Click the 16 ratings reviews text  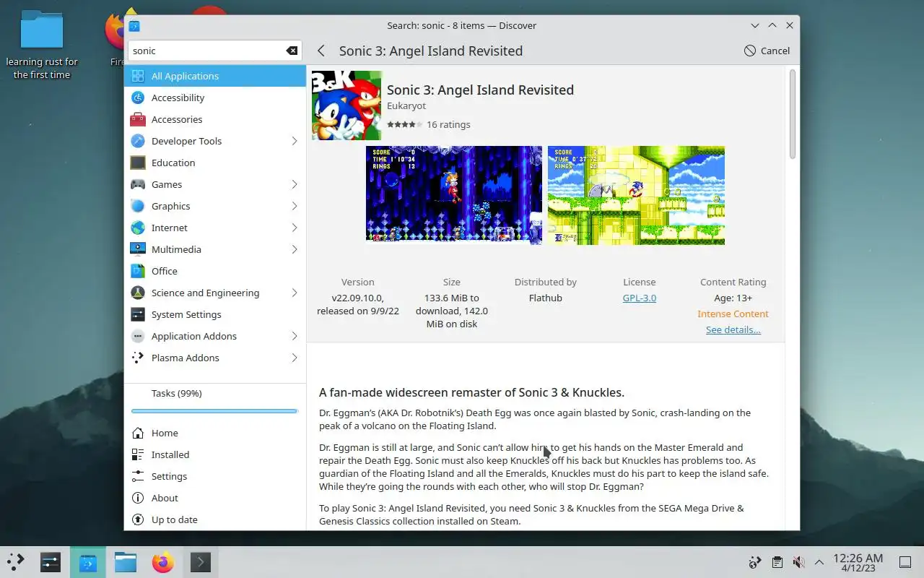[448, 124]
